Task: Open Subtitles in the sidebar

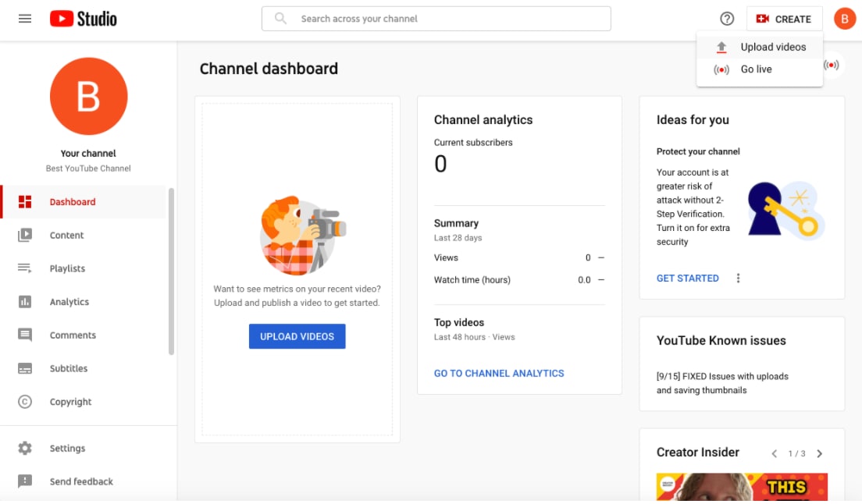Action: click(x=84, y=368)
